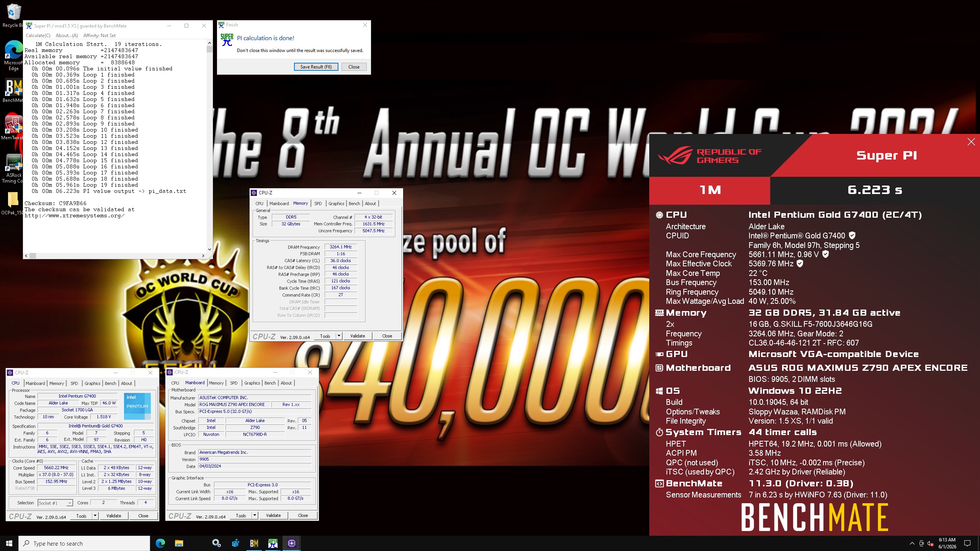Open the ASRock Timing Configurator desktop icon
Image resolution: width=980 pixels, height=551 pixels.
[13, 168]
